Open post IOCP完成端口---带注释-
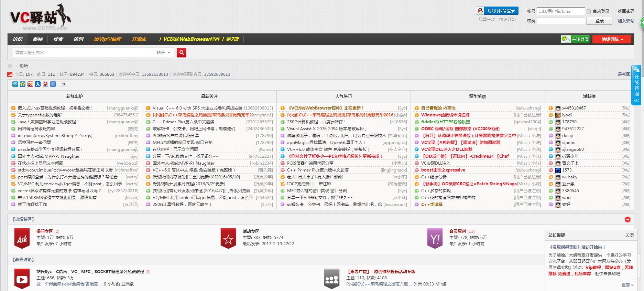This screenshot has width=644, height=291. click(x=310, y=184)
